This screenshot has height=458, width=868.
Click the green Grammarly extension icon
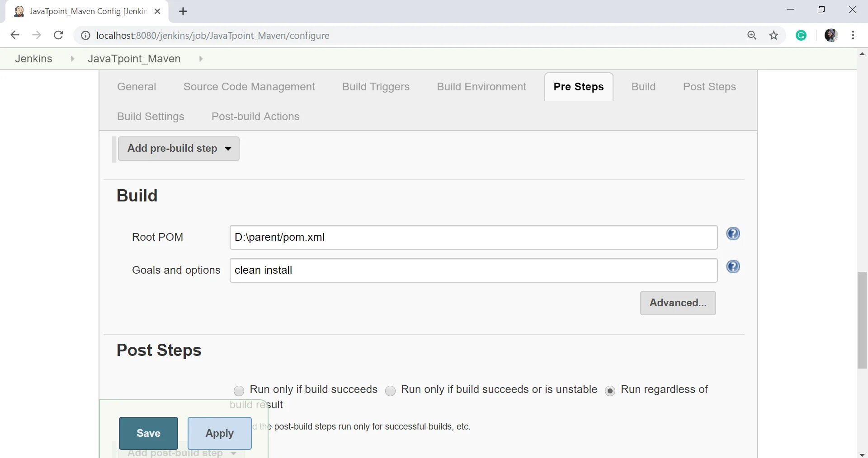(801, 35)
